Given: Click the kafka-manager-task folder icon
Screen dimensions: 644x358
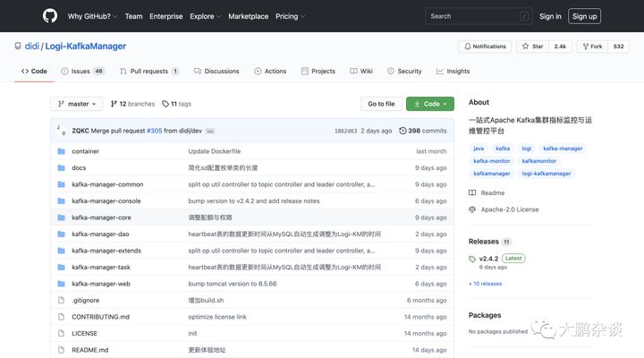Looking at the screenshot, I should [61, 268].
